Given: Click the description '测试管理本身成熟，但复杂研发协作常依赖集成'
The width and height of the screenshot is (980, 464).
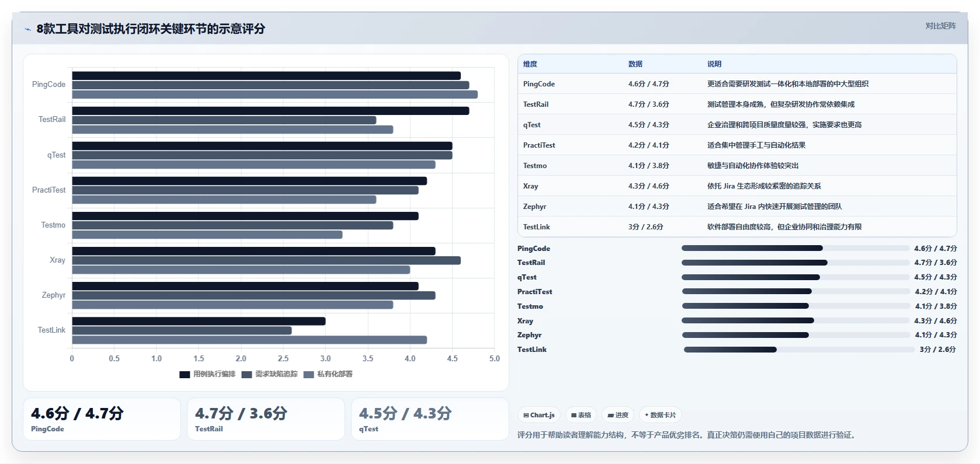Looking at the screenshot, I should pos(781,104).
